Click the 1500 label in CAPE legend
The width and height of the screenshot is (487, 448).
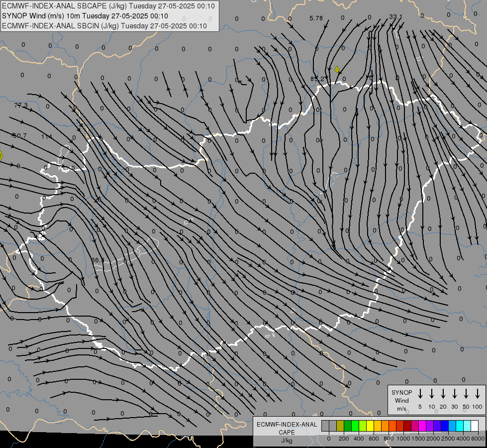[x=418, y=439]
